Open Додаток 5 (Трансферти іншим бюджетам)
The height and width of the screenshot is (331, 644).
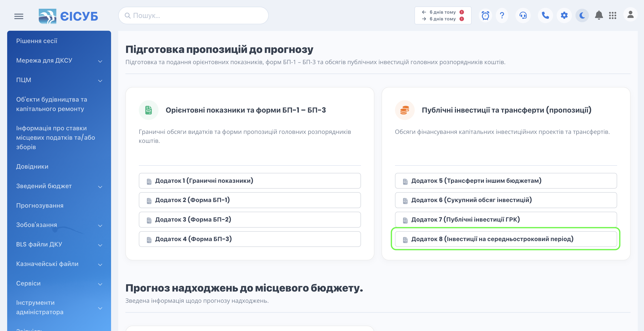coord(506,181)
